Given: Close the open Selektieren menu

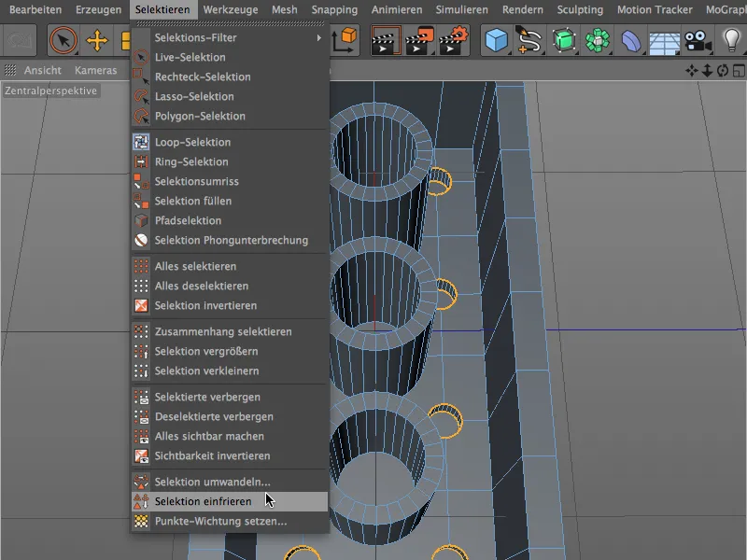Looking at the screenshot, I should pyautogui.click(x=162, y=9).
